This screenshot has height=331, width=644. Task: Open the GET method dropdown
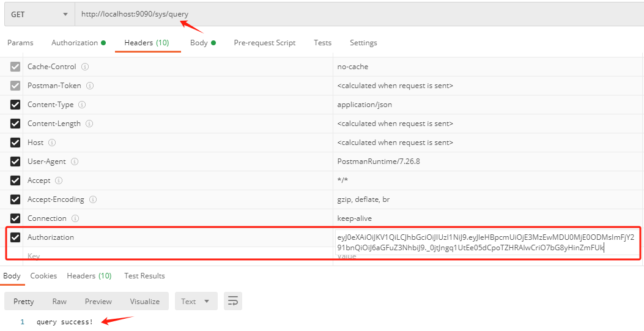pos(39,14)
